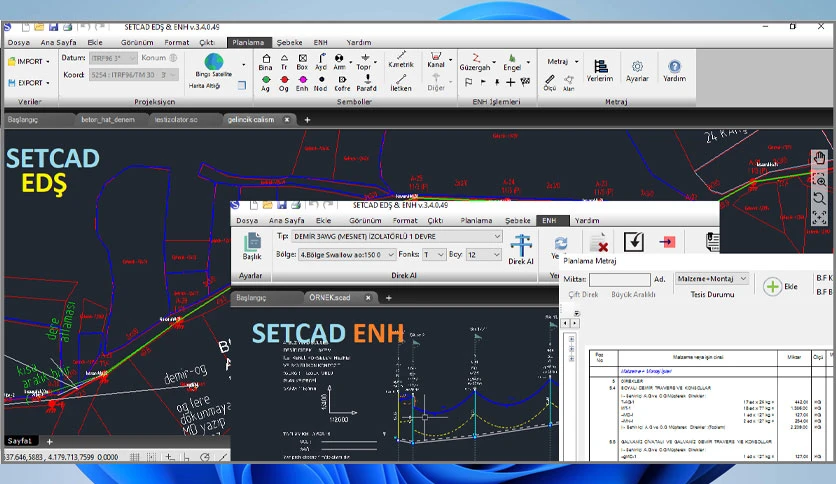The width and height of the screenshot is (836, 484).
Task: Close the ÖRNEK.scad document tab
Action: (368, 298)
